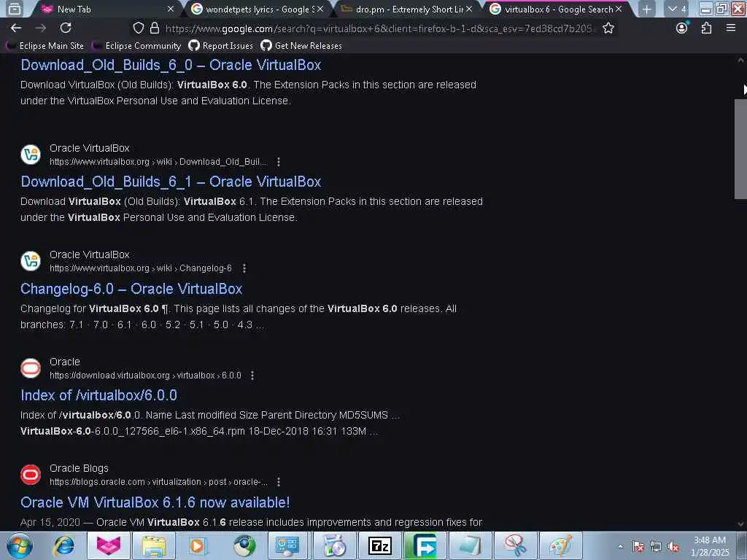Open the Eclipse Main Site bookmark
The width and height of the screenshot is (747, 560).
(46, 46)
